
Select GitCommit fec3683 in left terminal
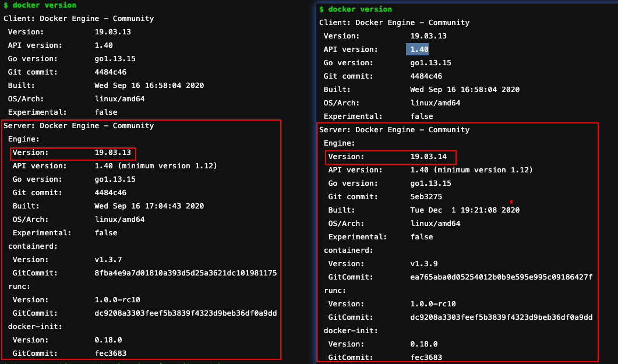click(110, 354)
